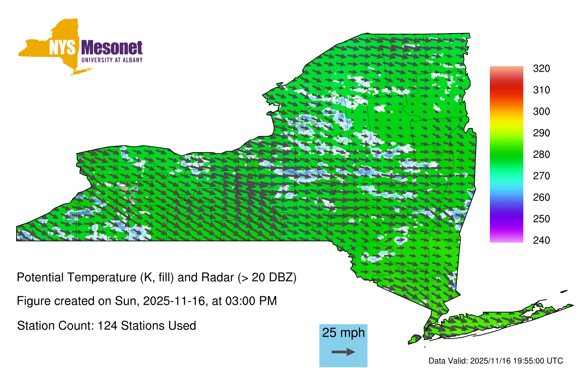Select the 240 color bar label
This screenshot has height=368, width=588.
[541, 241]
